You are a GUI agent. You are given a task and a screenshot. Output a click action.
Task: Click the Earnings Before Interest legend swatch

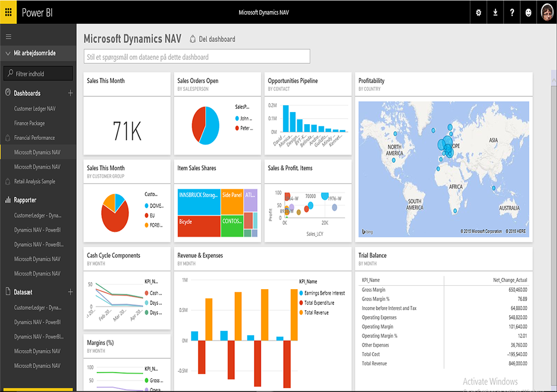301,293
